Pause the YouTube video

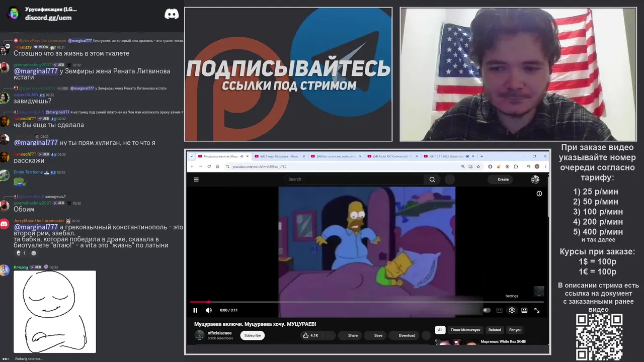point(195,310)
